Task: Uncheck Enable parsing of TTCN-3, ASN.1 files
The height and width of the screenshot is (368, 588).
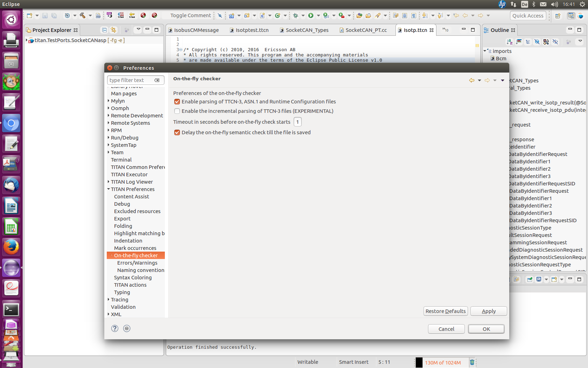Action: pyautogui.click(x=177, y=102)
